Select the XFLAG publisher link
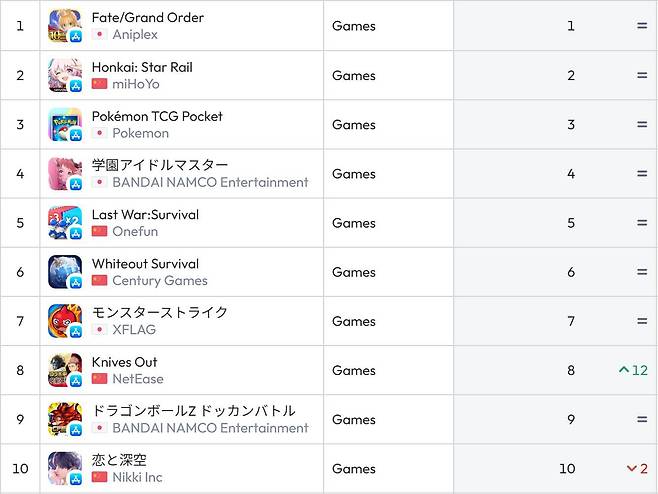This screenshot has width=658, height=494. tap(134, 330)
